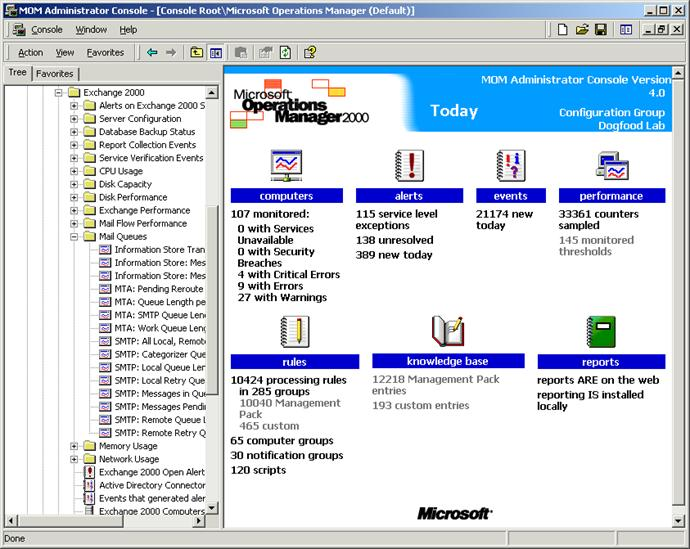Click the Save console floppy icon
690x549 pixels.
[x=601, y=29]
